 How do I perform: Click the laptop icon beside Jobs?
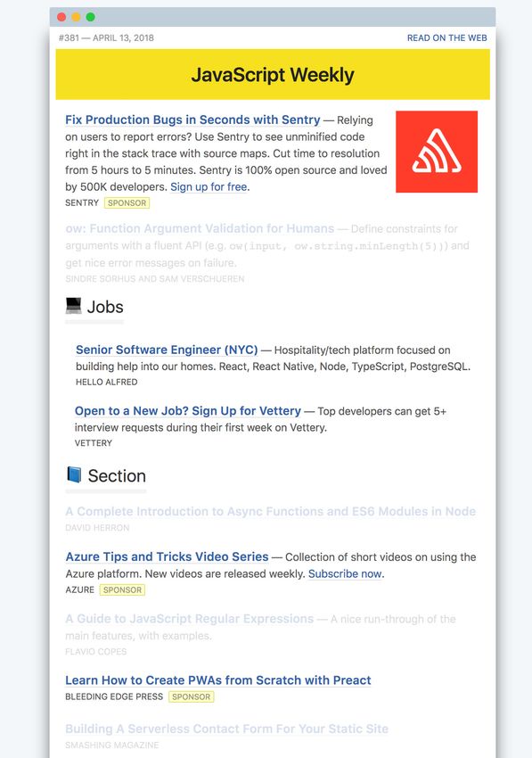[73, 306]
